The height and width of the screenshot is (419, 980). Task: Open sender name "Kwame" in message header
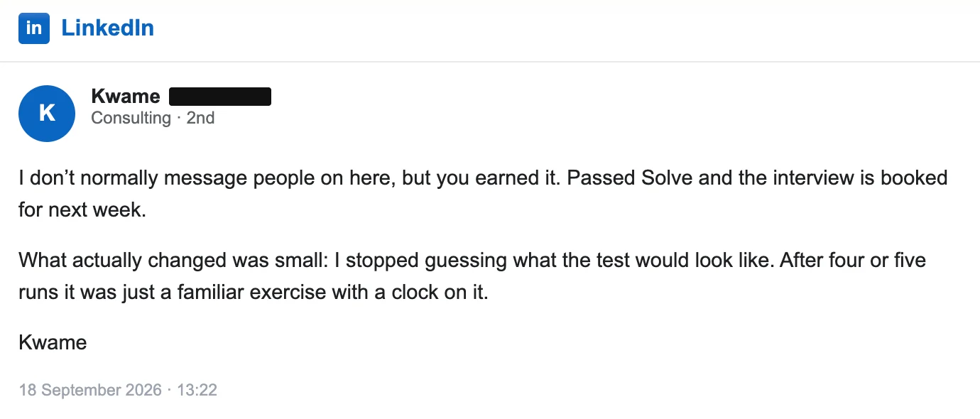(x=126, y=97)
